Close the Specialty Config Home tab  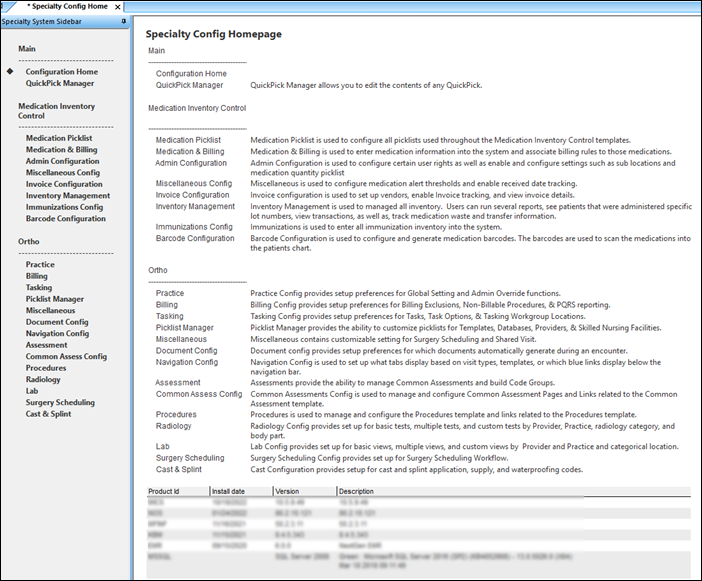(x=118, y=7)
